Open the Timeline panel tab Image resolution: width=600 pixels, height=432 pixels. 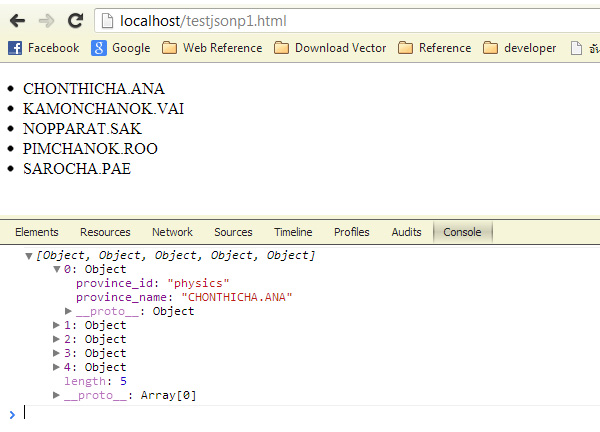tap(293, 232)
